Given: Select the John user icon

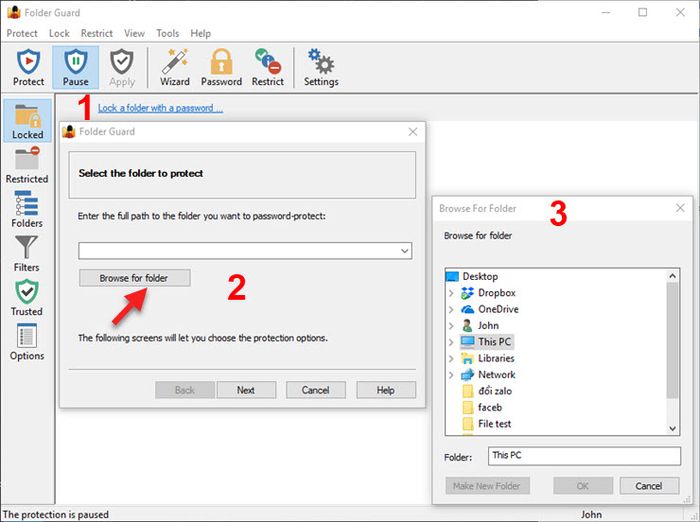Looking at the screenshot, I should point(467,326).
